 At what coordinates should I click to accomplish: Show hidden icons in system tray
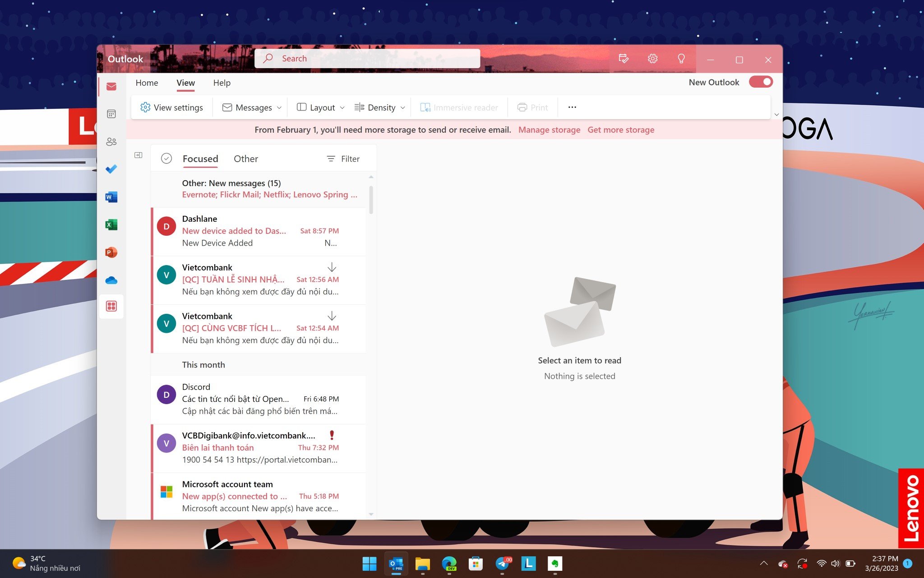point(764,563)
